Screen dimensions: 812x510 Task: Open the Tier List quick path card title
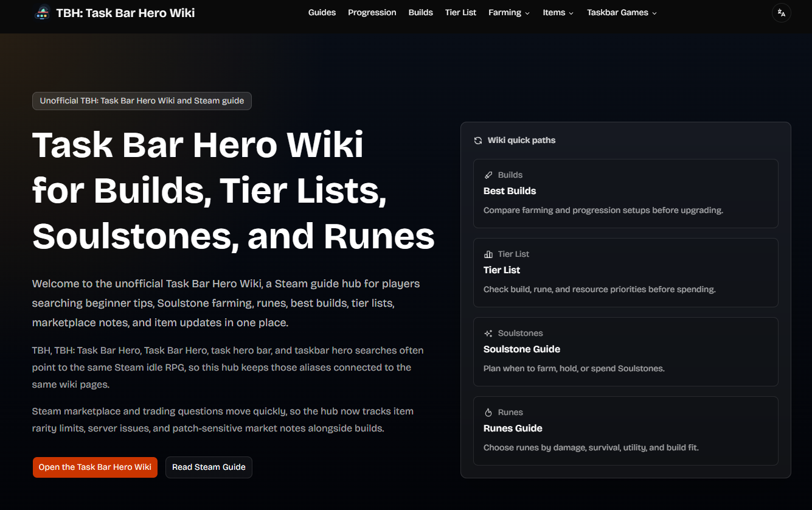pos(502,270)
